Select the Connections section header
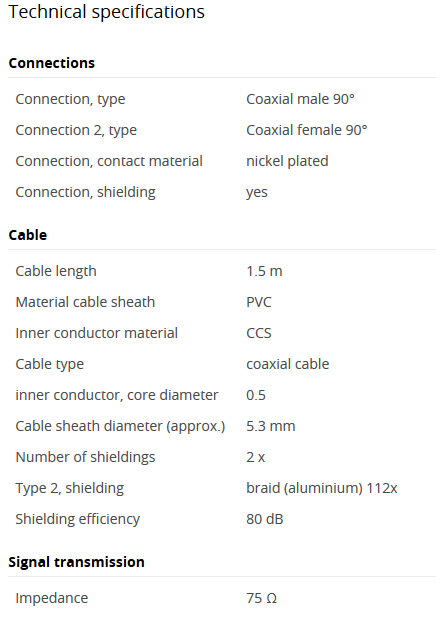 click(x=52, y=63)
